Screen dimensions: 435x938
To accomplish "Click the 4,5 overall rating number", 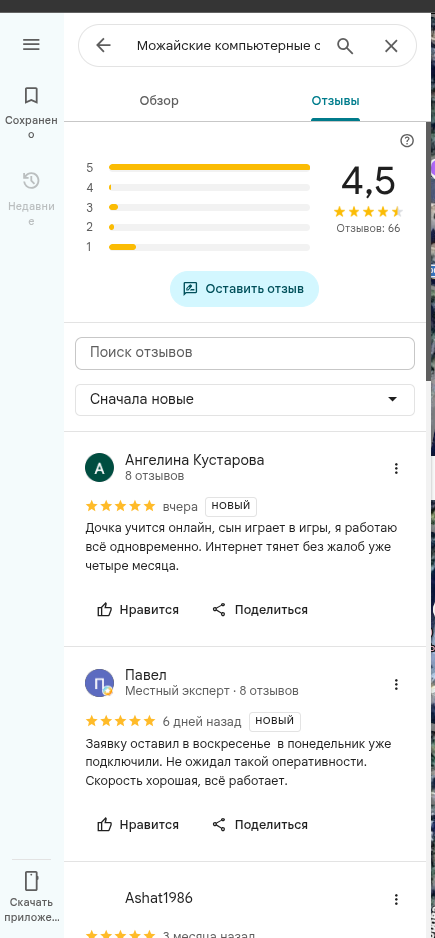I will 368,181.
